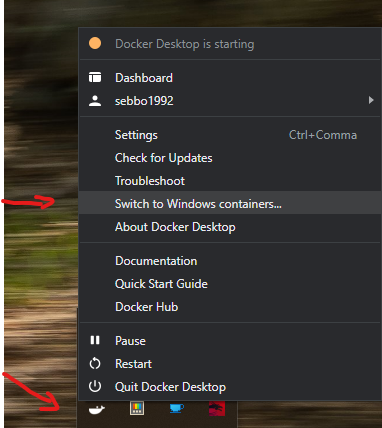Open Settings from the Docker menu

tap(230, 135)
